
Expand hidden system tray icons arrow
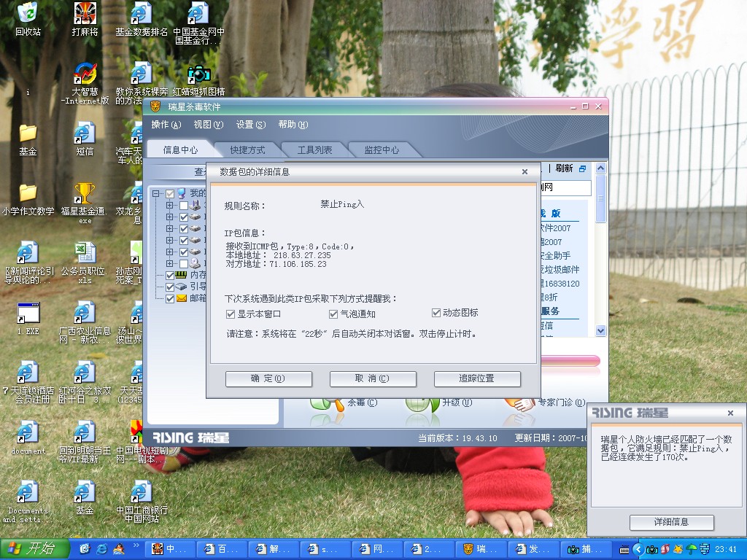(x=638, y=549)
